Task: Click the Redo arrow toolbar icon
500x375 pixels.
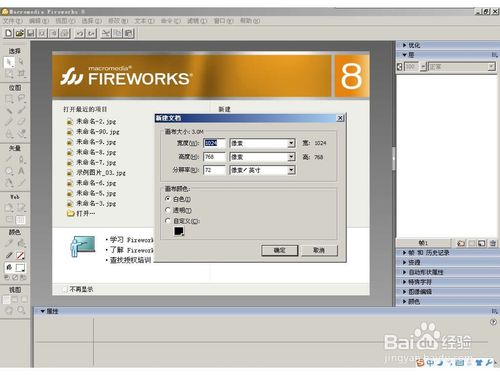Action: (x=92, y=33)
